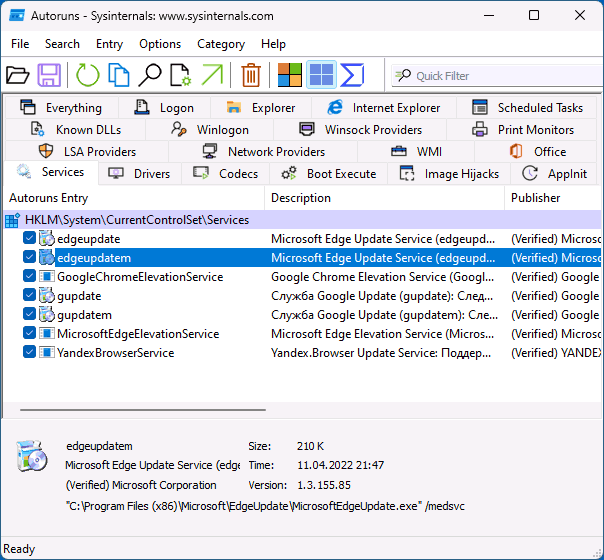604x560 pixels.
Task: Open the Entry menu
Action: (109, 44)
